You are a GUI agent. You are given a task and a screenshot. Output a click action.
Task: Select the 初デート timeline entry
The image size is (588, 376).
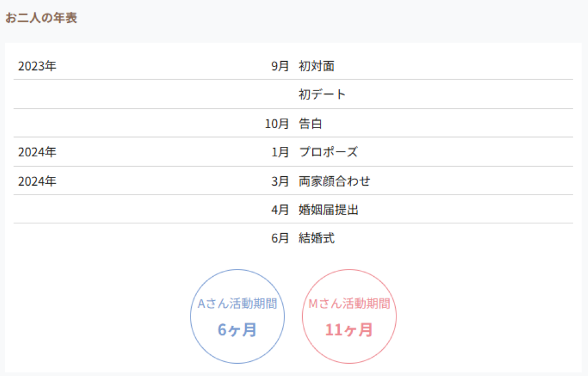click(322, 95)
